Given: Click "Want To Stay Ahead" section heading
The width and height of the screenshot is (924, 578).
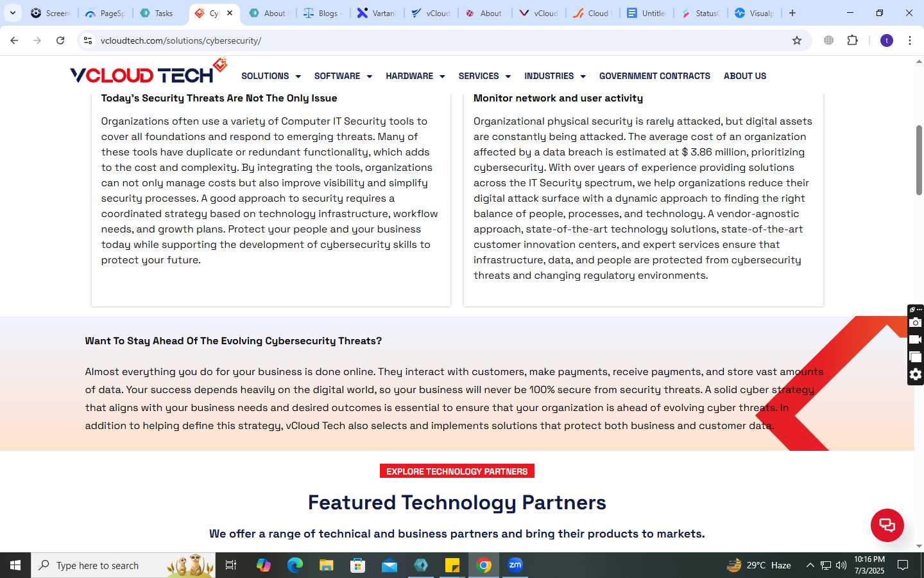Looking at the screenshot, I should tap(233, 341).
